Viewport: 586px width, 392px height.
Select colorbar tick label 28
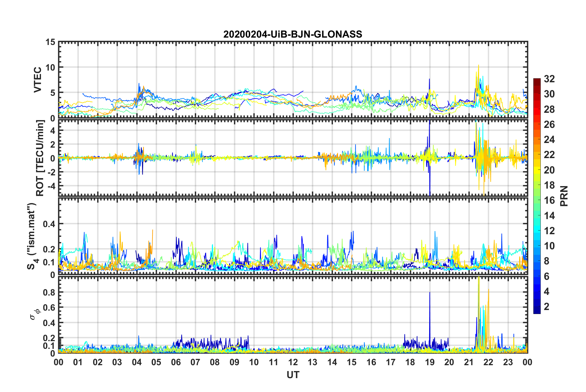tap(549, 109)
